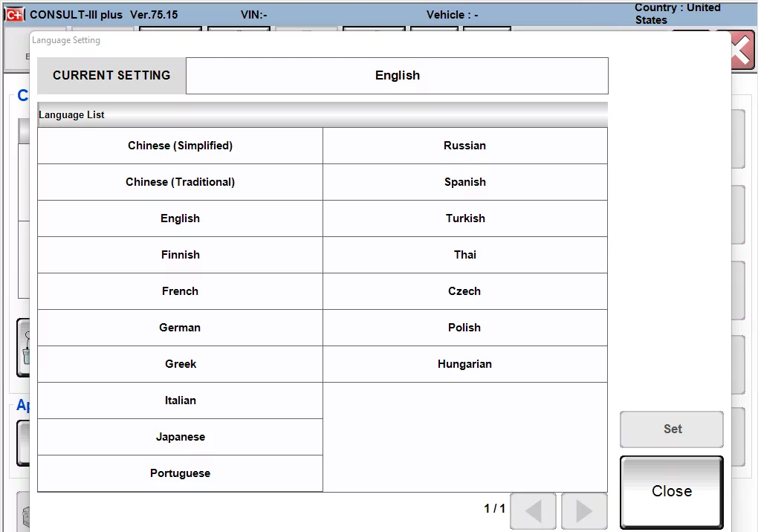Select Greek language
758x532 pixels.
[180, 363]
